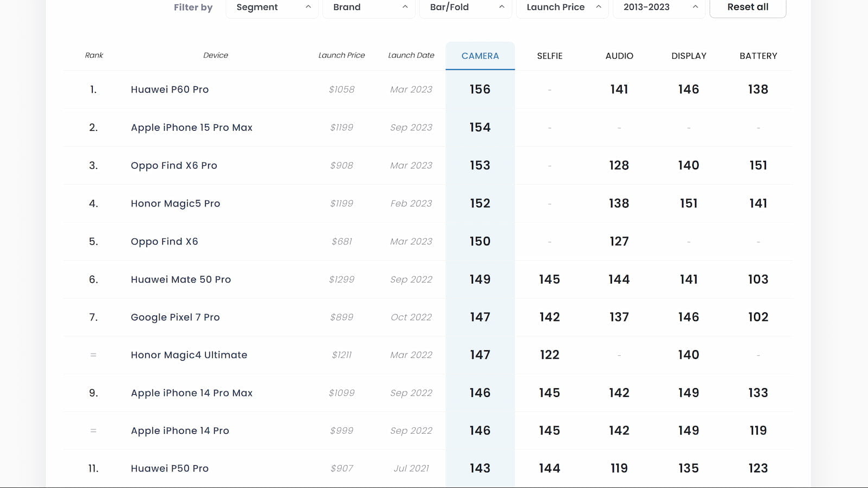Open the Honor Magic4 Ultimate entry
The width and height of the screenshot is (868, 488).
tap(189, 355)
